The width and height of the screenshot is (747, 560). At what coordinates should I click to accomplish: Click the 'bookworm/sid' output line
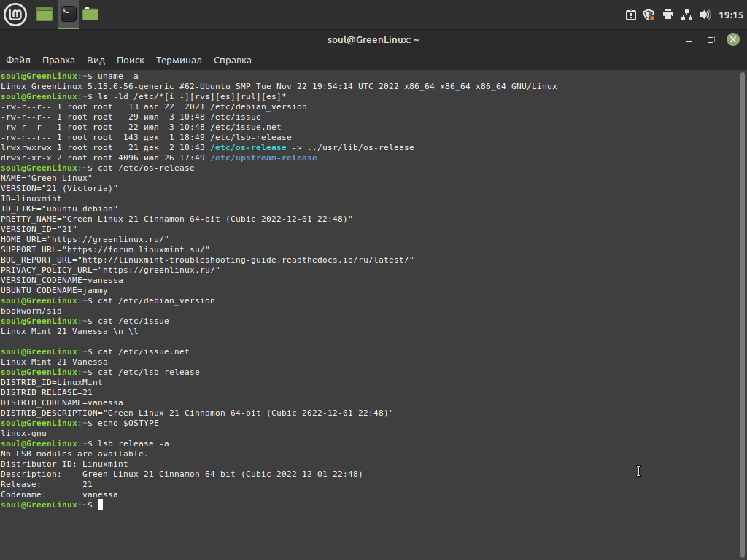coord(31,311)
